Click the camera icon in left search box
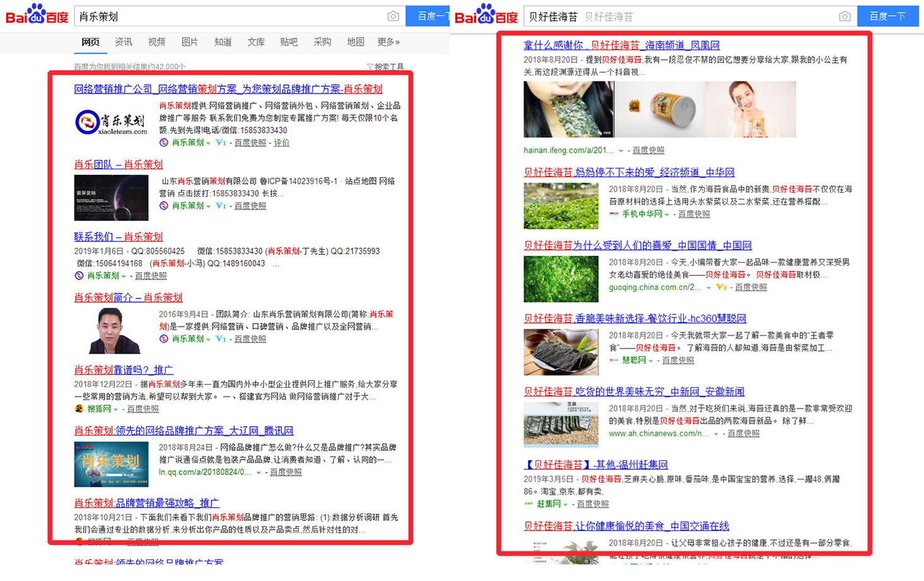 pos(393,16)
